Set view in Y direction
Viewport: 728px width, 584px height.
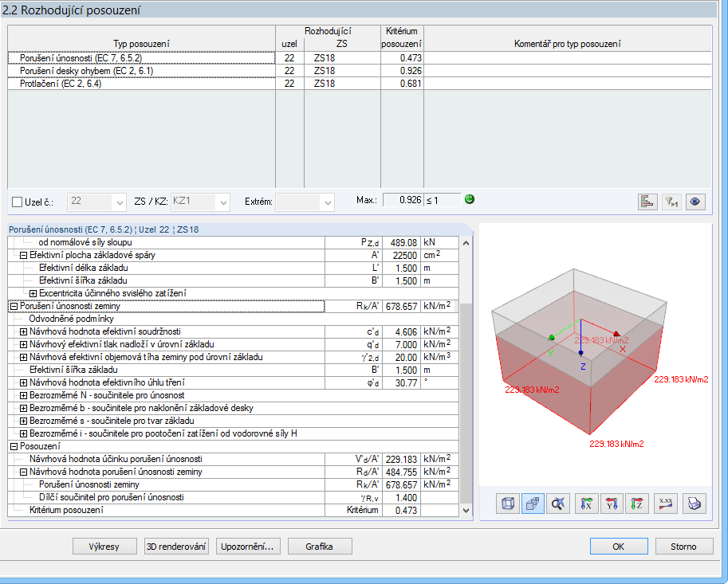(612, 503)
